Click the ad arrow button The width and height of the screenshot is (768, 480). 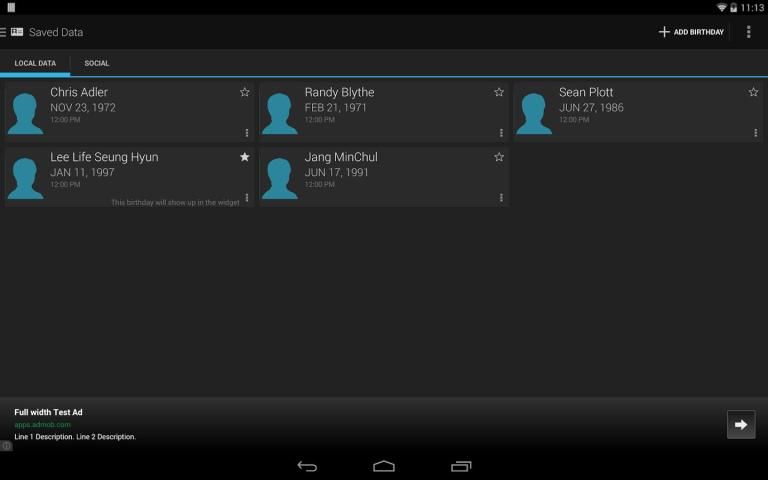click(740, 424)
